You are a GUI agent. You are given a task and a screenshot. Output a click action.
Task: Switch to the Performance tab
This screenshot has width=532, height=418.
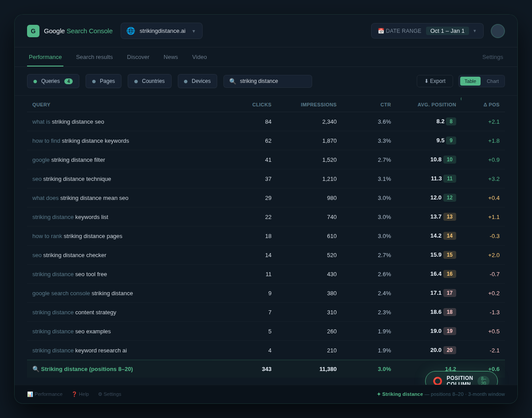[x=45, y=57]
